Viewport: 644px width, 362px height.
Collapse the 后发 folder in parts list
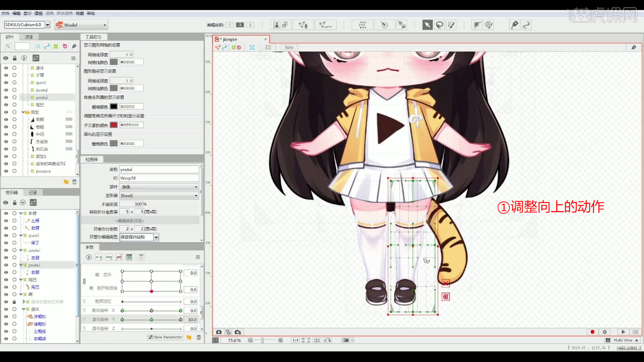point(23,112)
